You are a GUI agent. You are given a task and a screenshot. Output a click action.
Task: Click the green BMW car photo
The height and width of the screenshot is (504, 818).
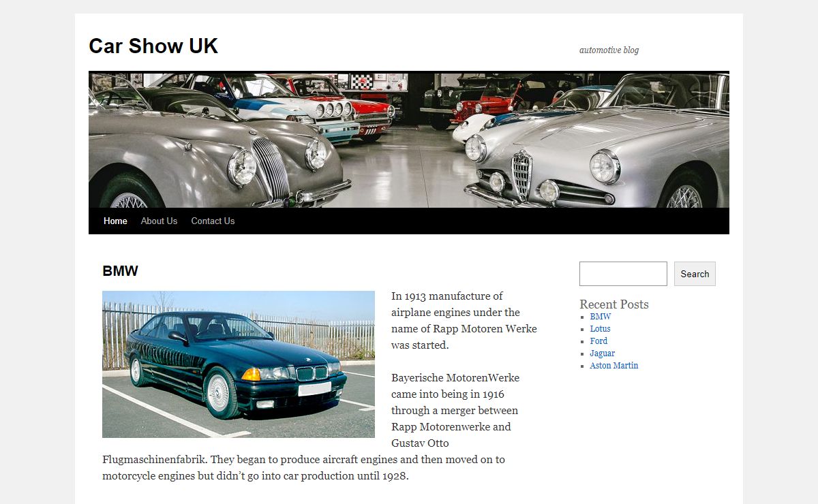[x=239, y=364]
